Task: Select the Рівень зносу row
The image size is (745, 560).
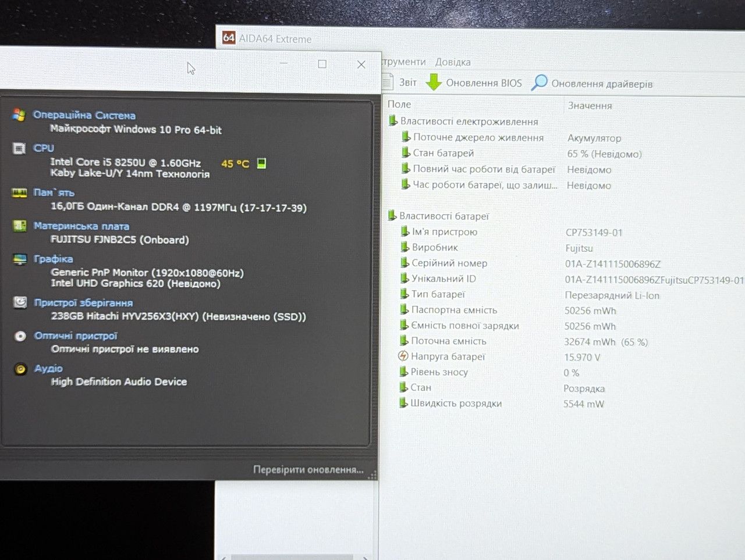Action: coord(439,372)
